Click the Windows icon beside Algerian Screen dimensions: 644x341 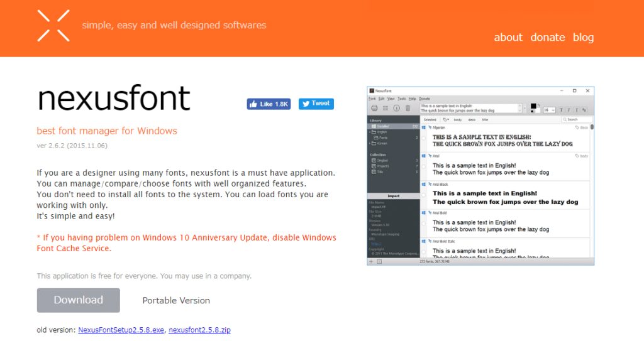pyautogui.click(x=423, y=127)
